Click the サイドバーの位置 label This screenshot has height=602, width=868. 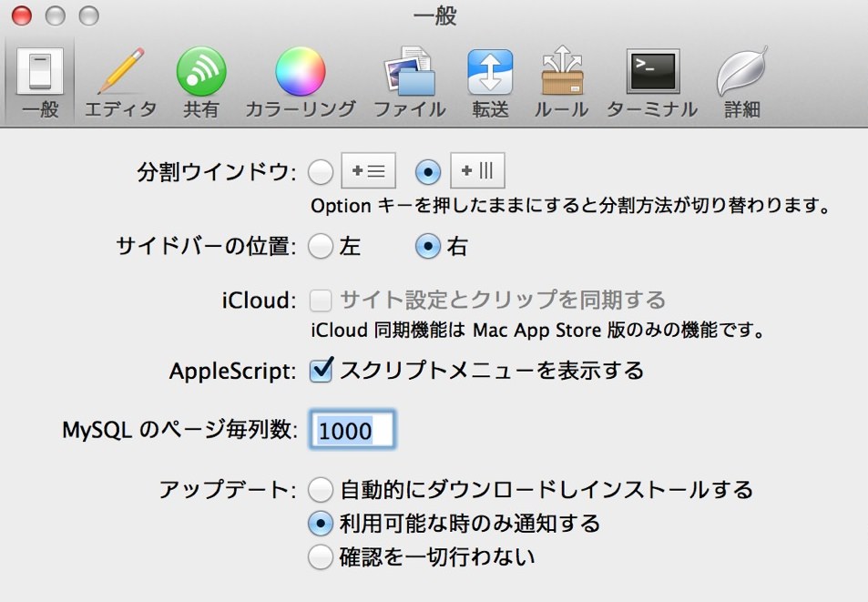206,246
